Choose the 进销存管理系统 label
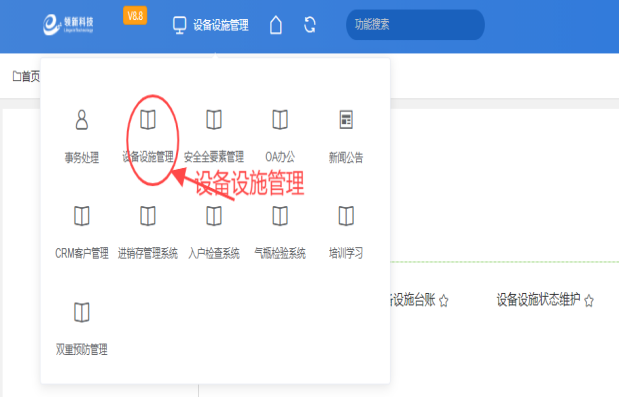The width and height of the screenshot is (619, 398). click(148, 253)
